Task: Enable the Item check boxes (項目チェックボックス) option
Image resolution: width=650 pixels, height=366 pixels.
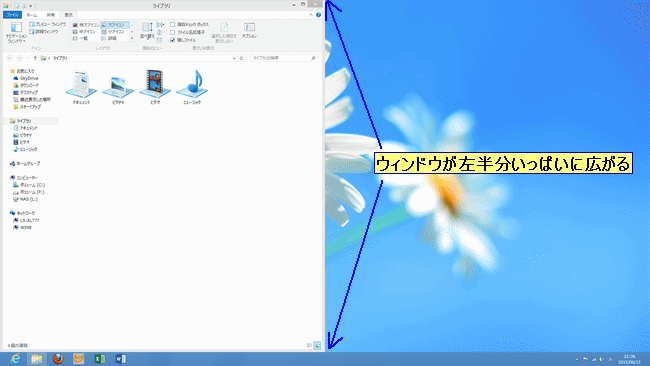Action: [189, 24]
